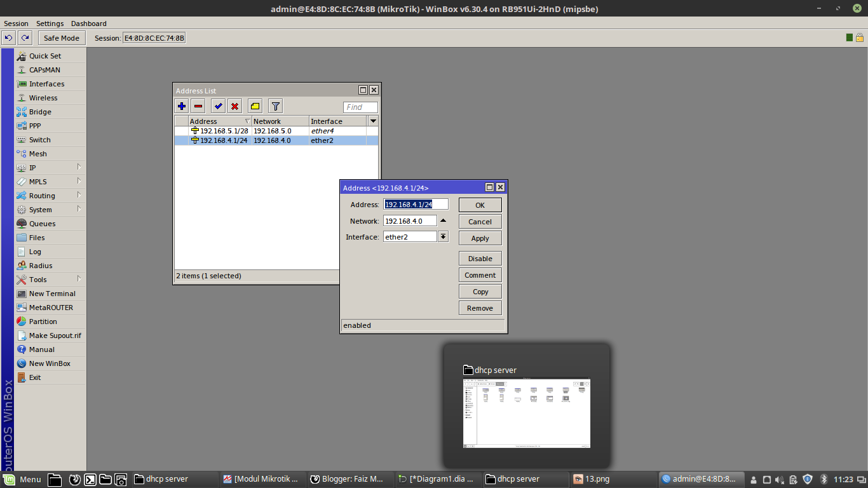
Task: Open the Session menu
Action: tap(16, 24)
